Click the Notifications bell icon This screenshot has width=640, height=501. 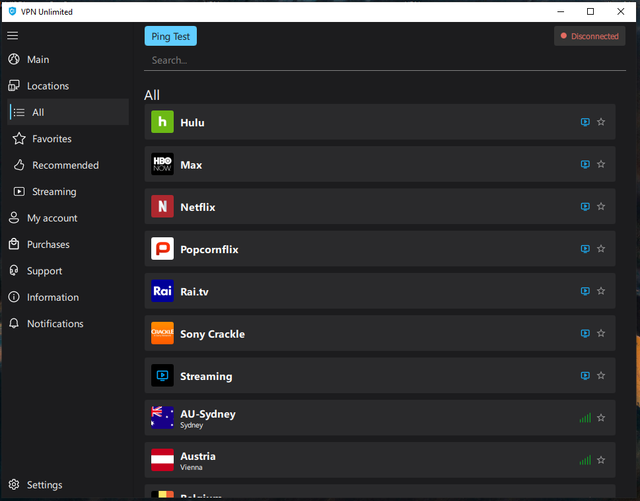pyautogui.click(x=14, y=323)
